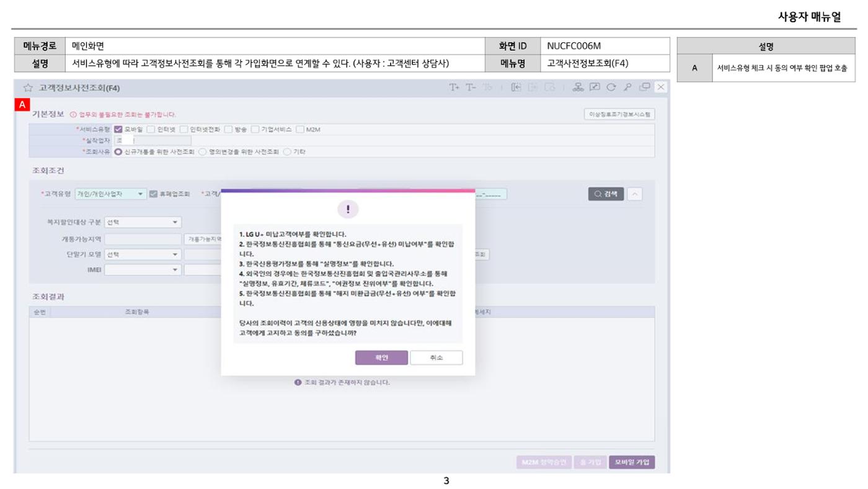868x489 pixels.
Task: Click the 실작업자 input field
Action: (x=153, y=140)
